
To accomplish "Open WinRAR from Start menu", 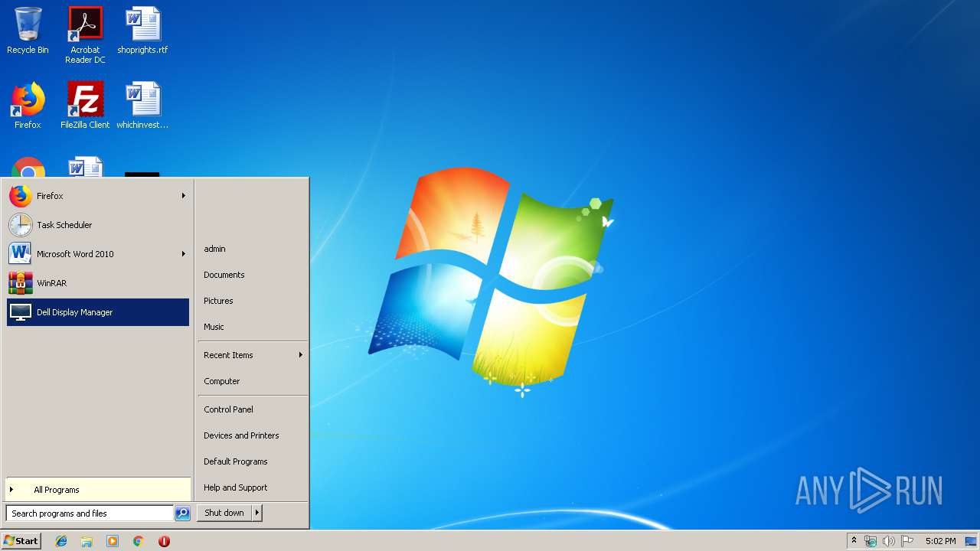I will point(98,283).
